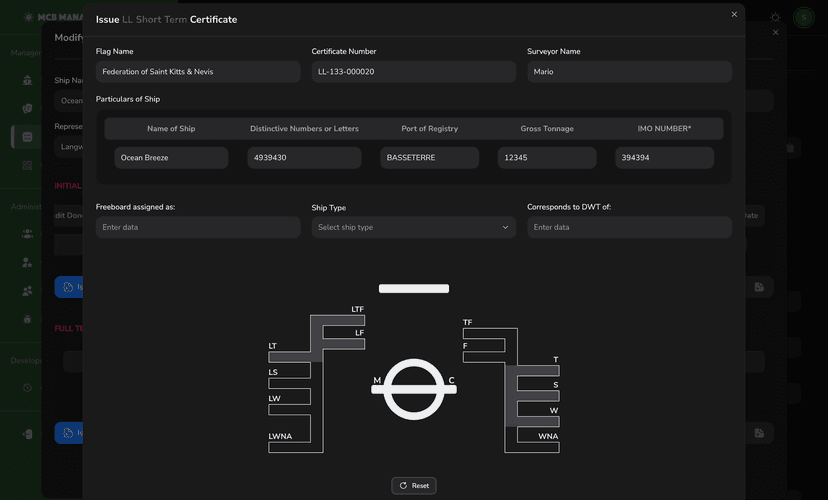
Task: Click the file icon in Full Term section row
Action: click(x=759, y=433)
